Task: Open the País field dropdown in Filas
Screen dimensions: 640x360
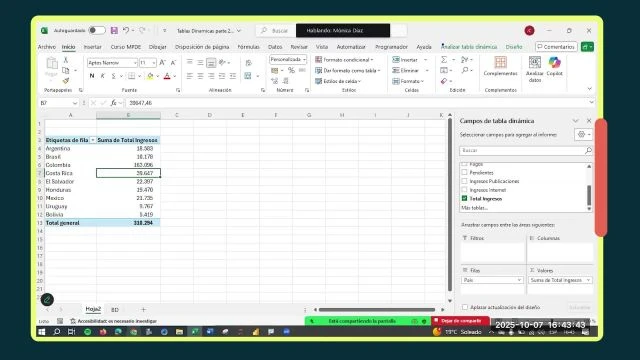Action: 519,280
